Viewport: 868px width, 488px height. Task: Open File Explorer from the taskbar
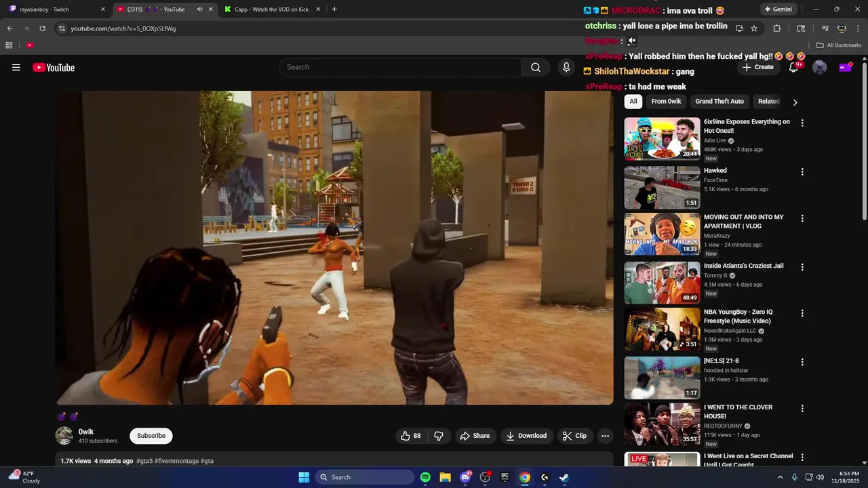pyautogui.click(x=445, y=477)
